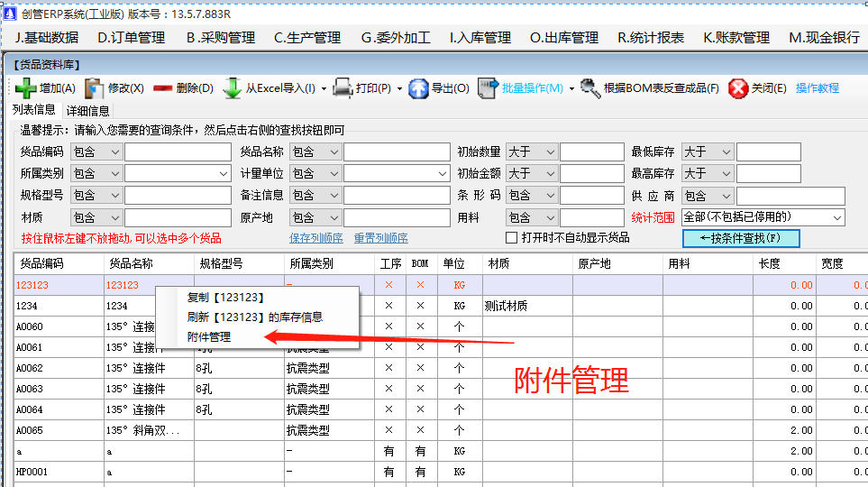The width and height of the screenshot is (868, 487).
Task: Click the 从Excel导入 green arrow icon
Action: click(x=232, y=88)
